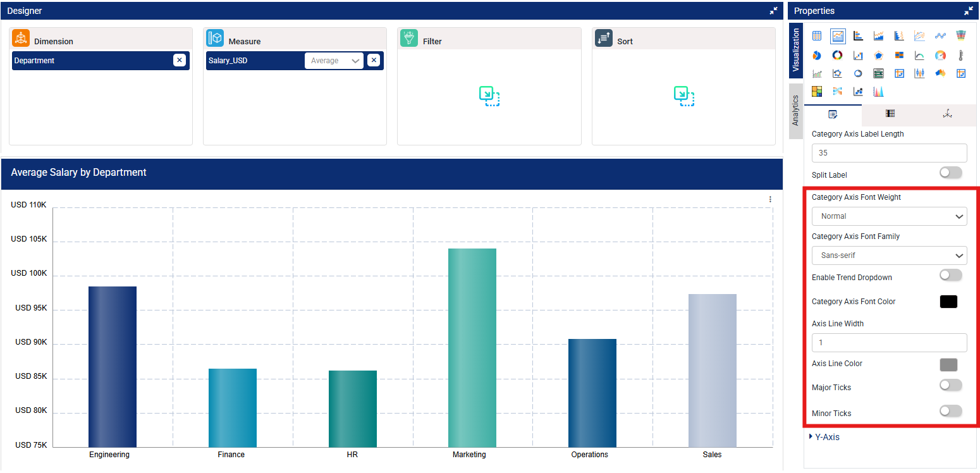Turn on Major Ticks

[950, 385]
